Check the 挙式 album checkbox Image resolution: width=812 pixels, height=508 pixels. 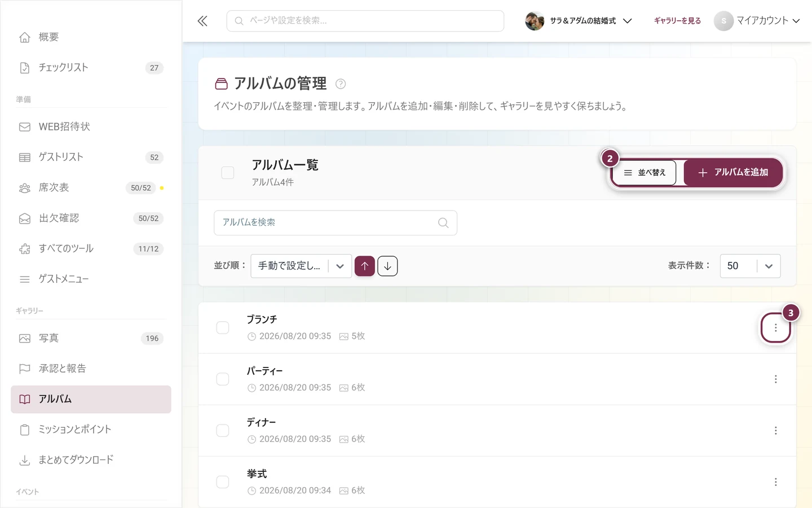point(223,482)
